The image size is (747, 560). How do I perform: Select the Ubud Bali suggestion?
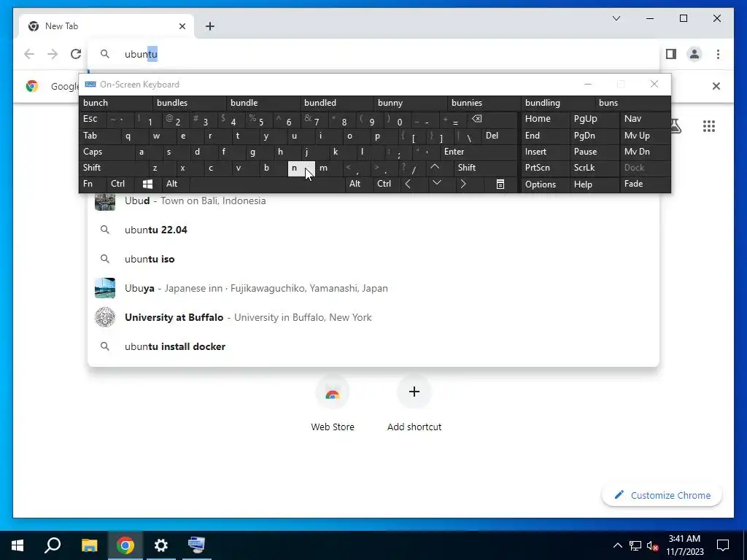tap(373, 201)
